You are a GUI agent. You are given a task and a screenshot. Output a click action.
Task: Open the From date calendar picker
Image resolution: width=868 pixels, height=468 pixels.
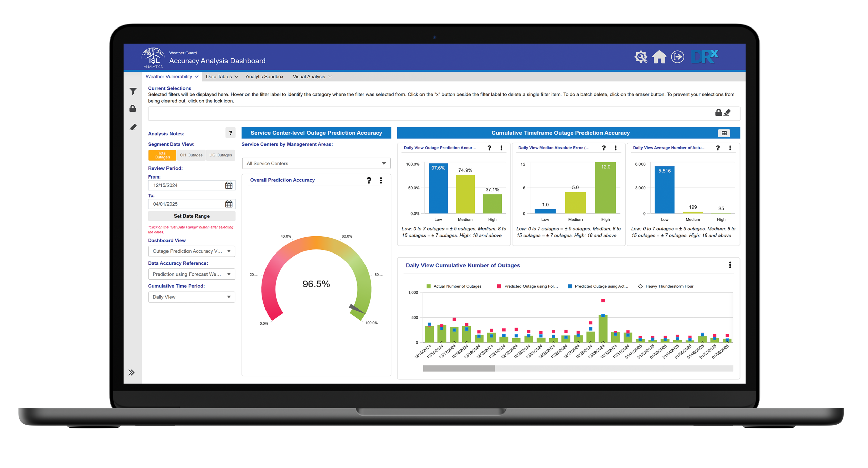229,185
